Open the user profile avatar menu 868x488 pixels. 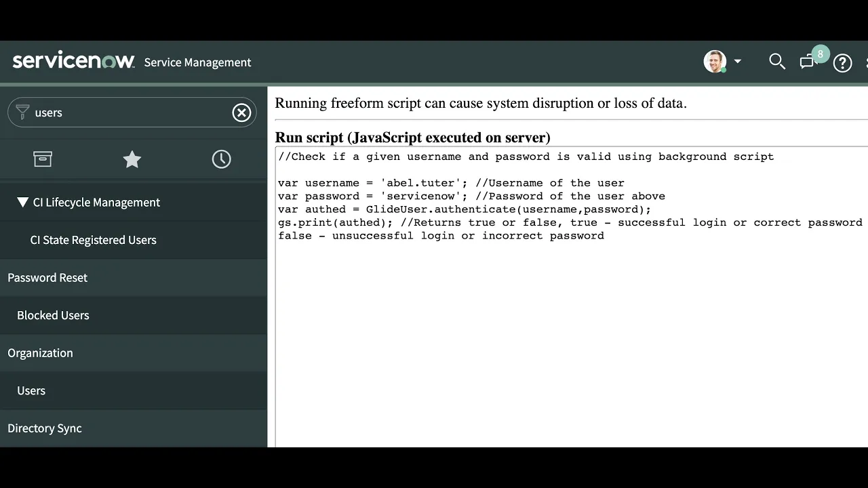(x=715, y=62)
